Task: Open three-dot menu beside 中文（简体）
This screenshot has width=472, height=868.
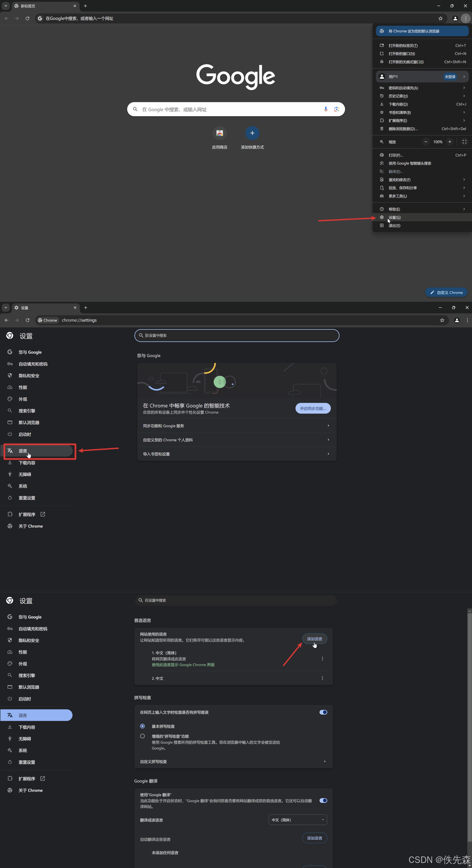Action: pyautogui.click(x=322, y=658)
